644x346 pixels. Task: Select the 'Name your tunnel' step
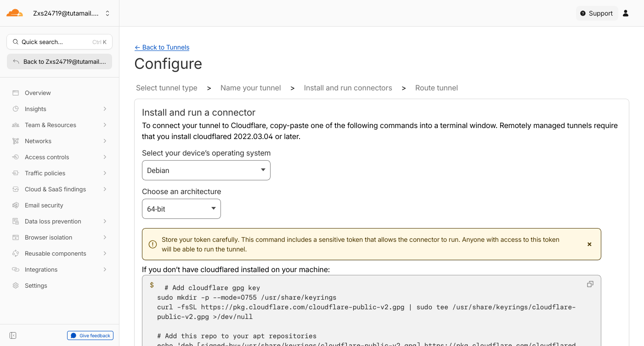[x=251, y=88]
